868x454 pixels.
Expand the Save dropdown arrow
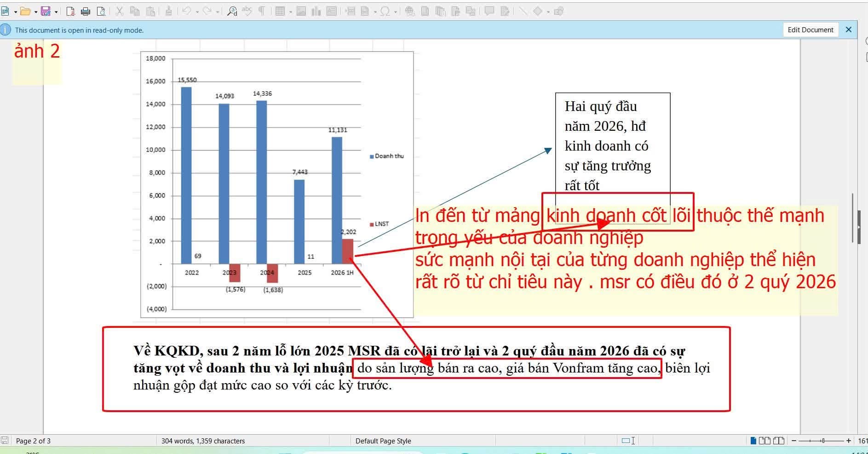[x=56, y=12]
